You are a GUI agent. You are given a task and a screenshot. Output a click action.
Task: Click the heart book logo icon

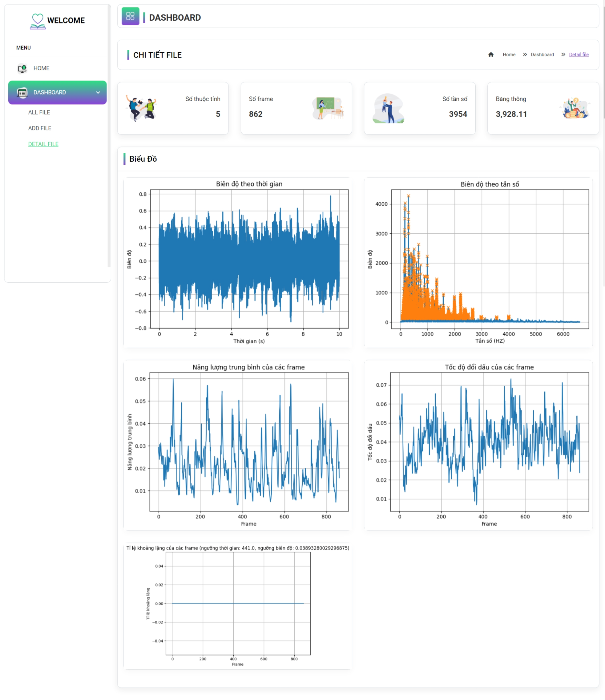point(38,21)
